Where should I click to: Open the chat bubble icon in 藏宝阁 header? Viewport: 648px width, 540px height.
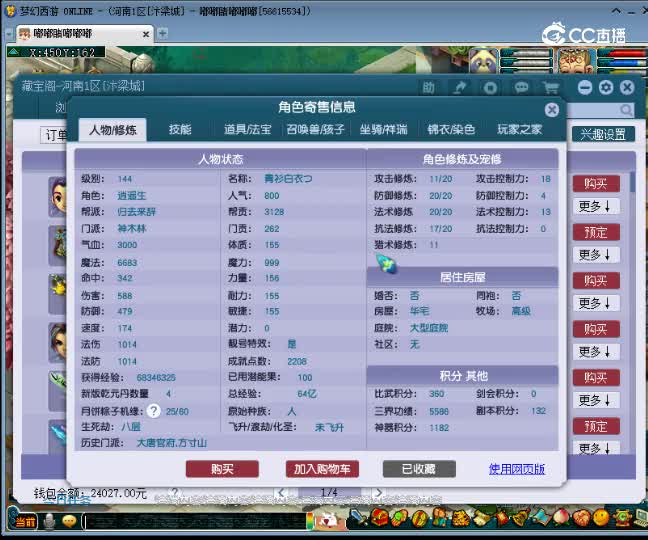click(x=521, y=88)
